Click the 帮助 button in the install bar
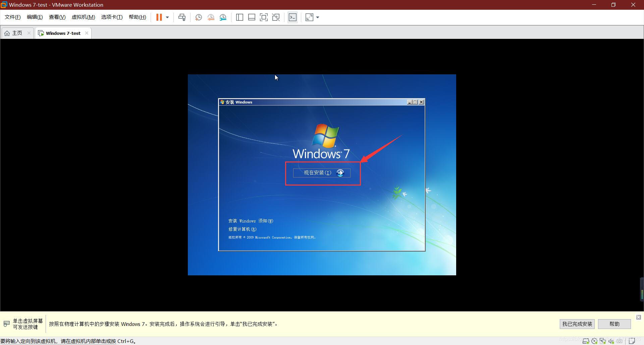This screenshot has width=644, height=345. click(x=614, y=324)
